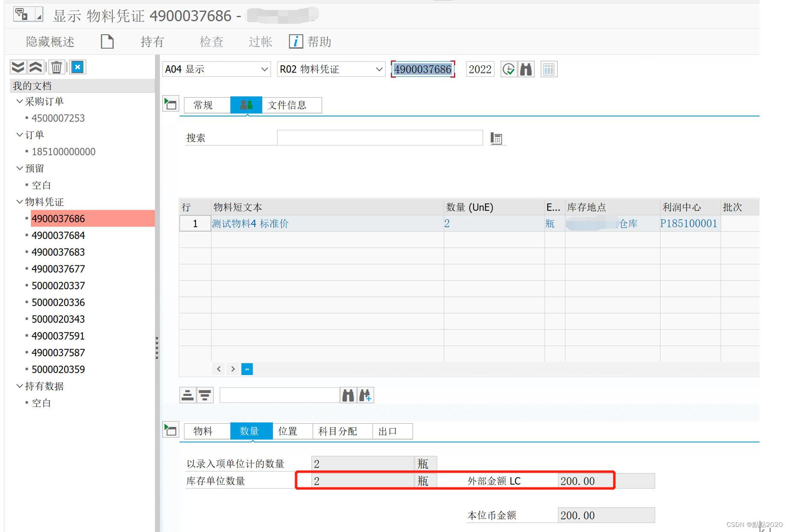Select material document 4900037684
Viewport: 789px width, 532px height.
pyautogui.click(x=58, y=235)
